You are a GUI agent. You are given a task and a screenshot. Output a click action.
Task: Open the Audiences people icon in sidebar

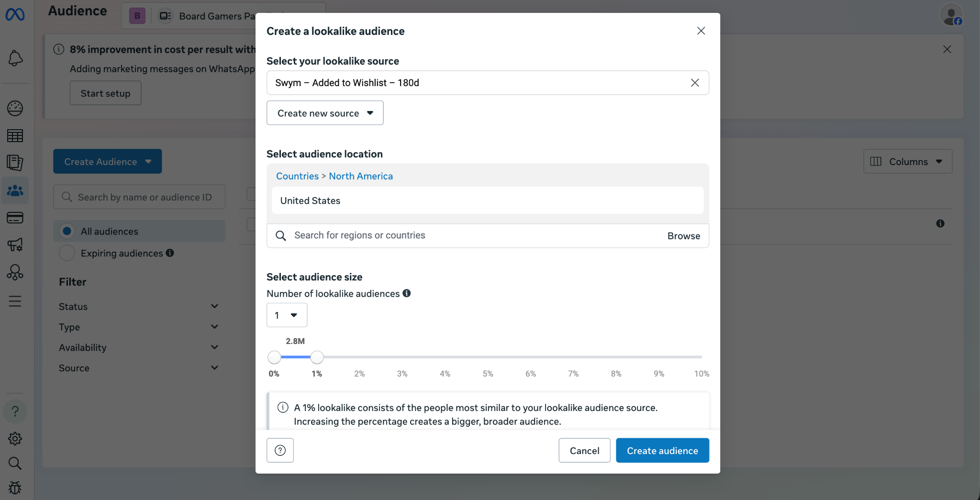click(15, 190)
